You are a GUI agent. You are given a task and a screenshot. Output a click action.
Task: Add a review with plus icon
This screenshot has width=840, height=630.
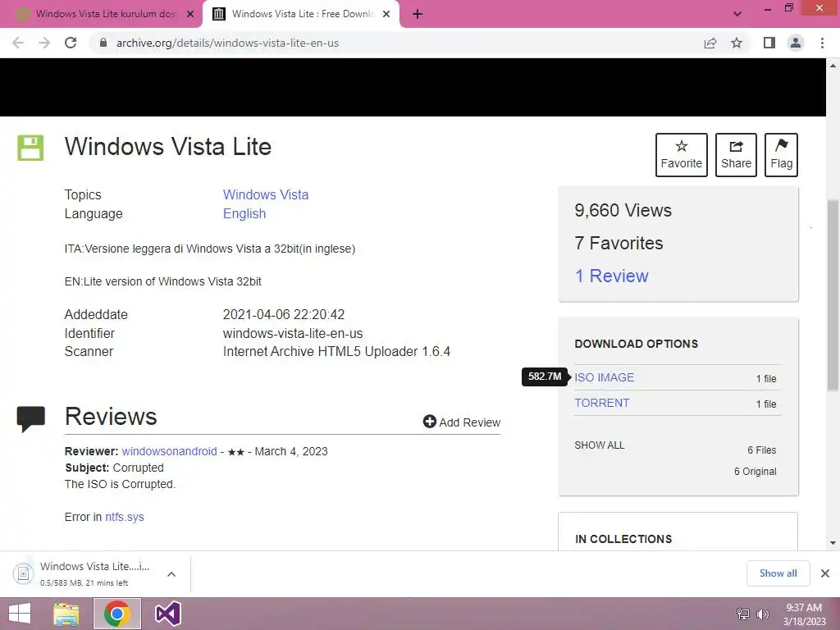pos(461,422)
